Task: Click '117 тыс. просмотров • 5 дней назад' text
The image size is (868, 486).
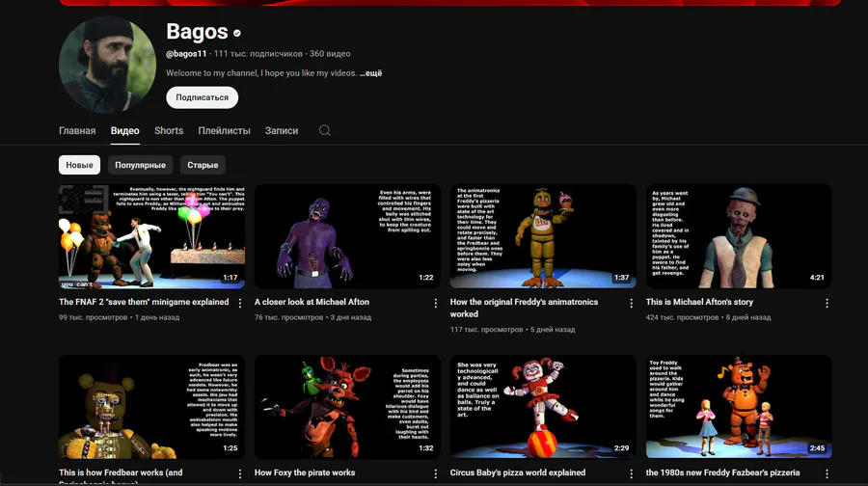Action: (513, 330)
